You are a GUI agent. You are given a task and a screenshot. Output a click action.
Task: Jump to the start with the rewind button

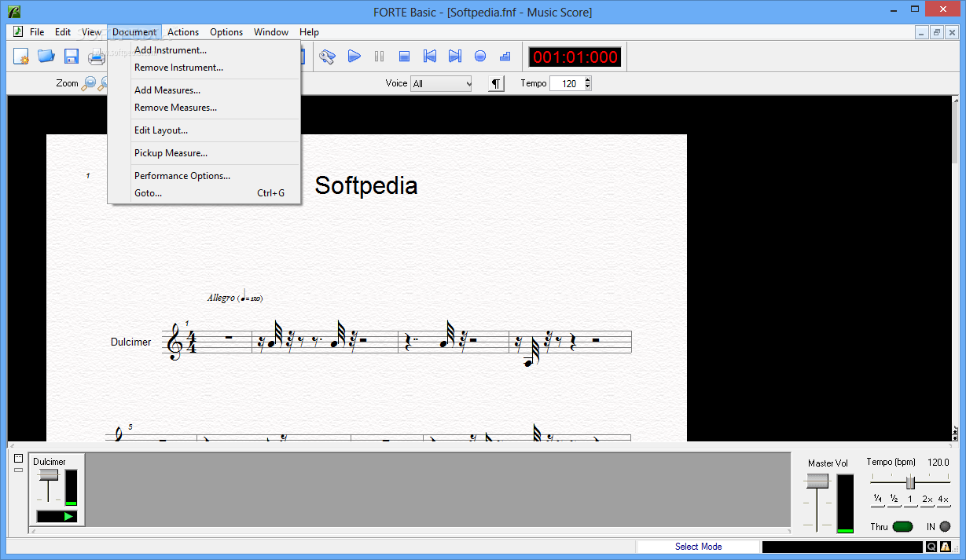(x=430, y=56)
